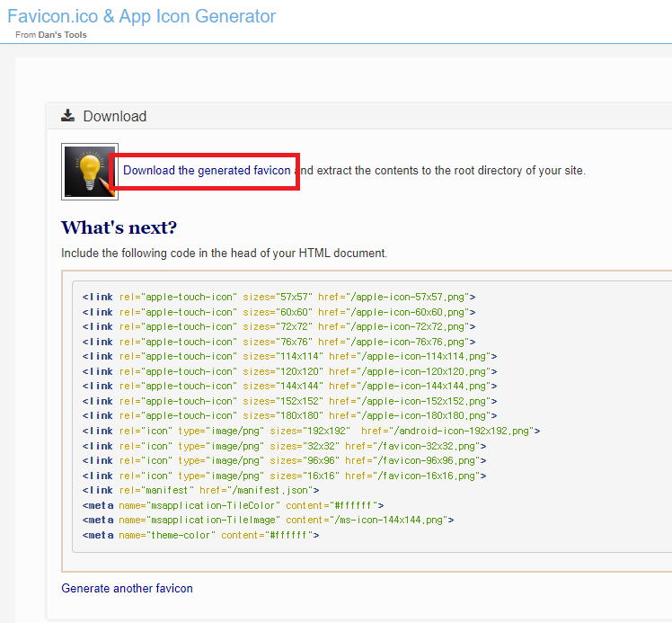Select the apple-icon-72x72.png code line
This screenshot has height=623, width=672.
pyautogui.click(x=279, y=326)
